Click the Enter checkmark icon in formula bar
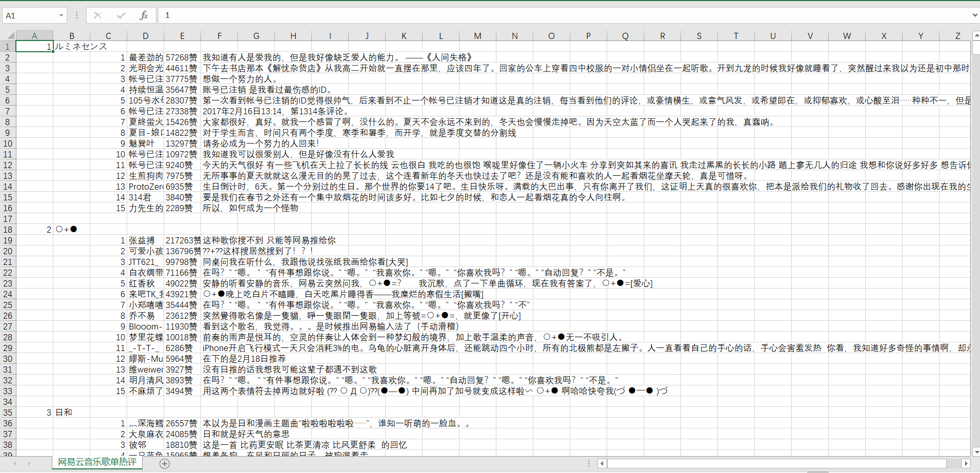This screenshot has width=980, height=473. point(121,15)
